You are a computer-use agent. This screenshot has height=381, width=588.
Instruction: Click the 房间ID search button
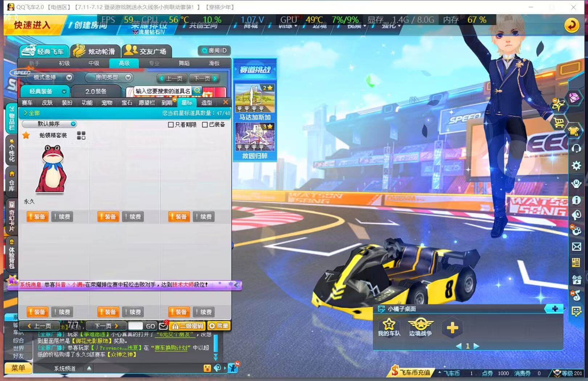click(x=215, y=50)
